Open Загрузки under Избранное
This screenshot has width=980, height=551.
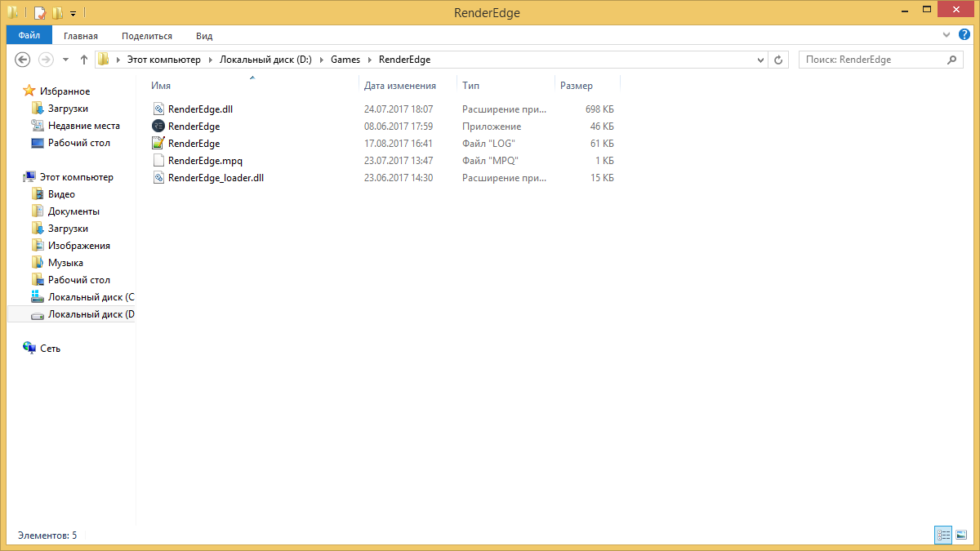coord(68,109)
